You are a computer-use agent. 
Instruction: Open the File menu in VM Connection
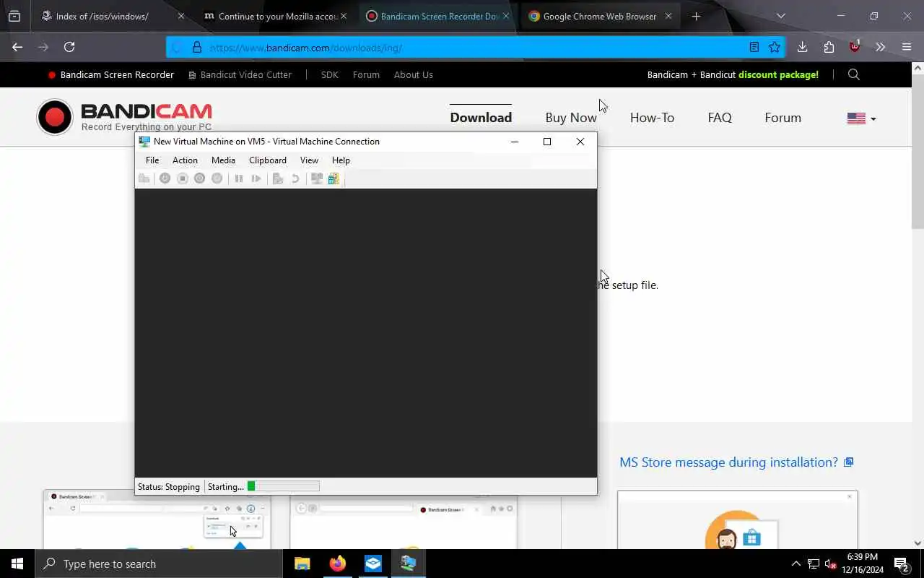pos(152,160)
